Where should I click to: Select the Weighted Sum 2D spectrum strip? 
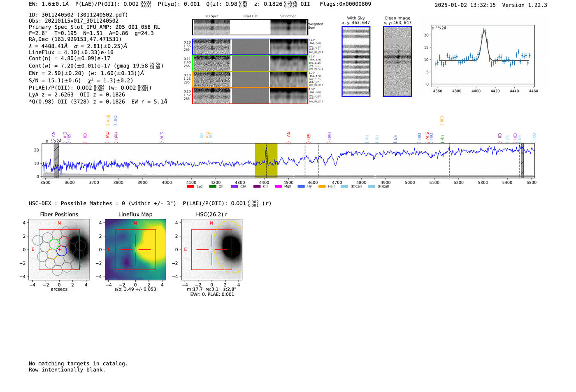[x=250, y=27]
